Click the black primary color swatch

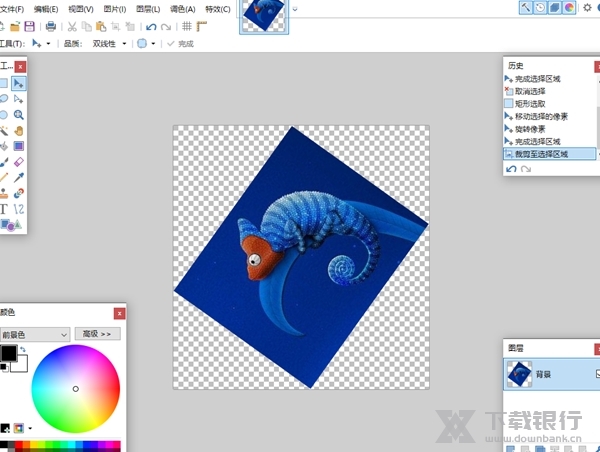8,353
